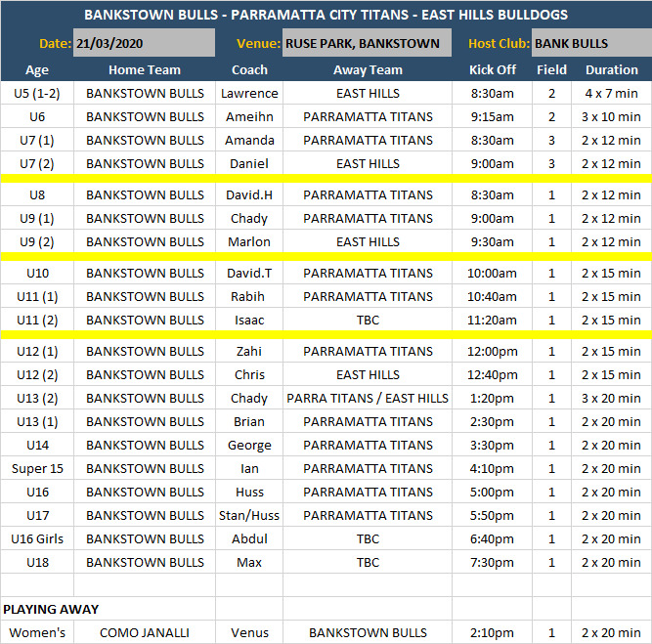Image resolution: width=652 pixels, height=644 pixels.
Task: Click the Home Team column header
Action: point(145,69)
